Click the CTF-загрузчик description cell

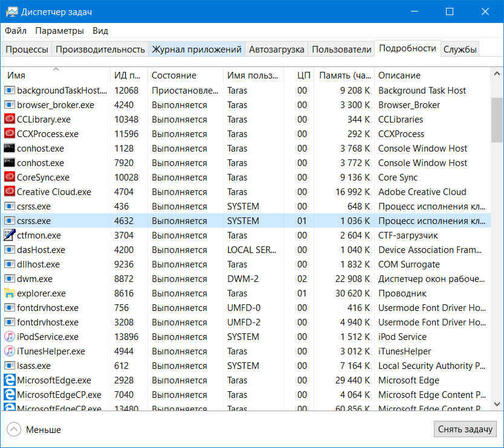(408, 235)
